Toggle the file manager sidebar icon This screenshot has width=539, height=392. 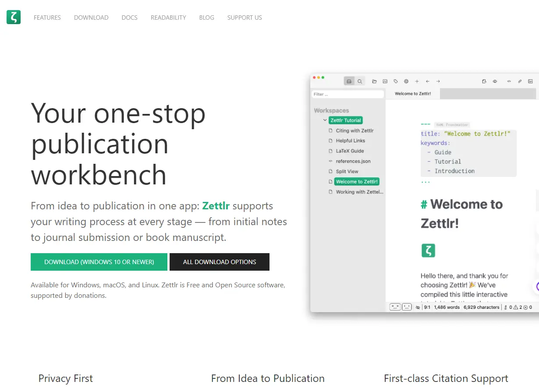pos(349,81)
